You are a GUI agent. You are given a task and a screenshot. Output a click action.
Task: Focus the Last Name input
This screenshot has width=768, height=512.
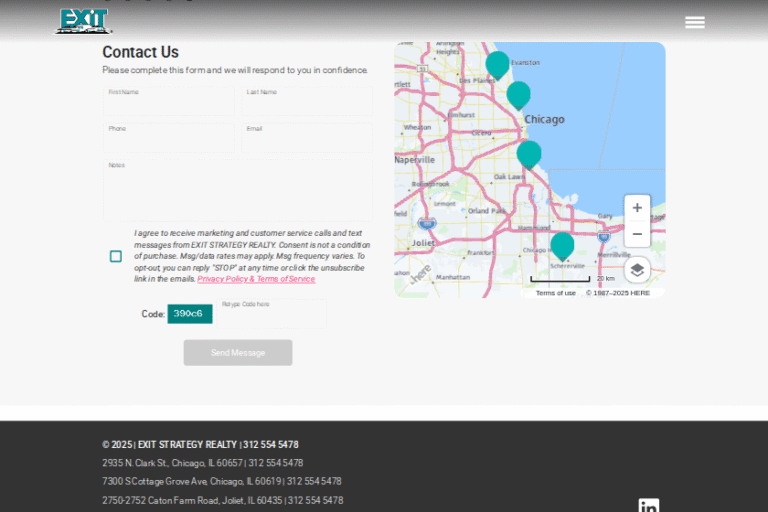pos(306,101)
